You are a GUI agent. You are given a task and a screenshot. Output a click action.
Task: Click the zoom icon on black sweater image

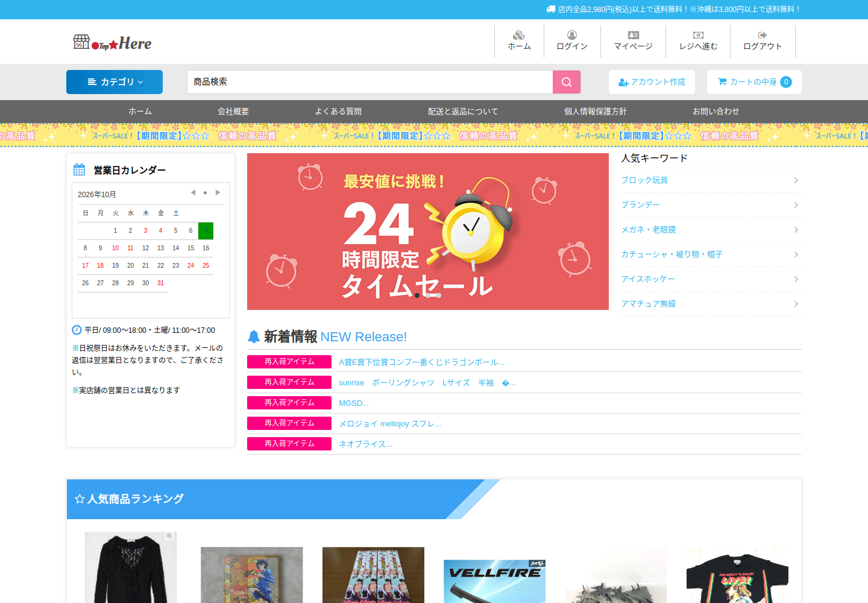[169, 536]
